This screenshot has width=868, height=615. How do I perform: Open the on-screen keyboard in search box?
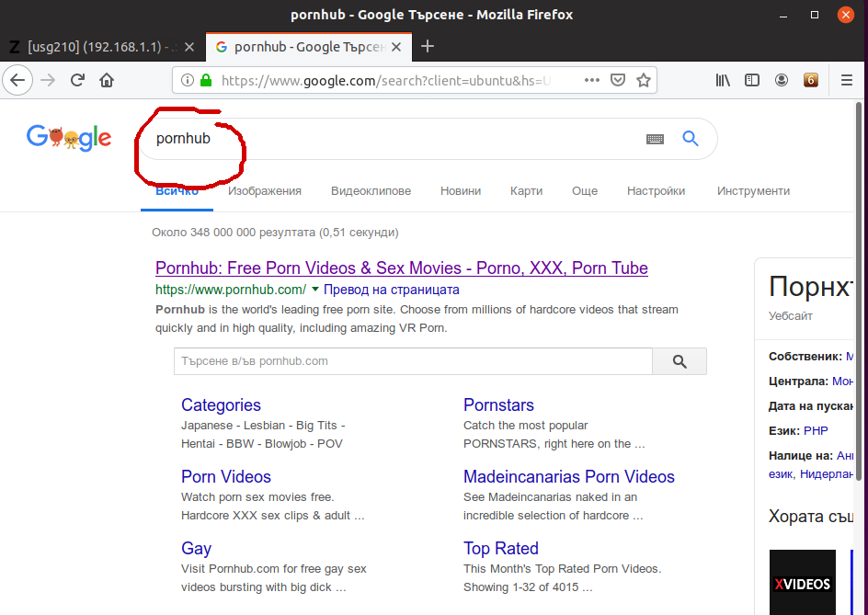[655, 139]
